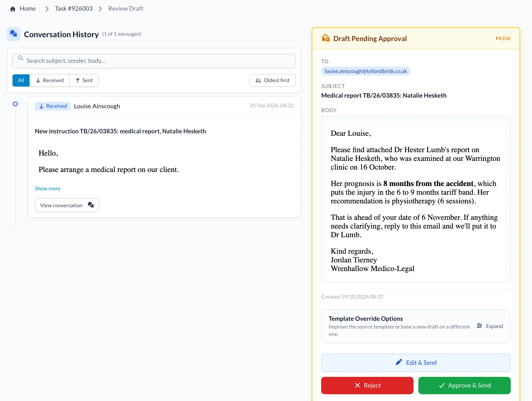Click bold text 8 months from the accident
532x401 pixels.
428,183
